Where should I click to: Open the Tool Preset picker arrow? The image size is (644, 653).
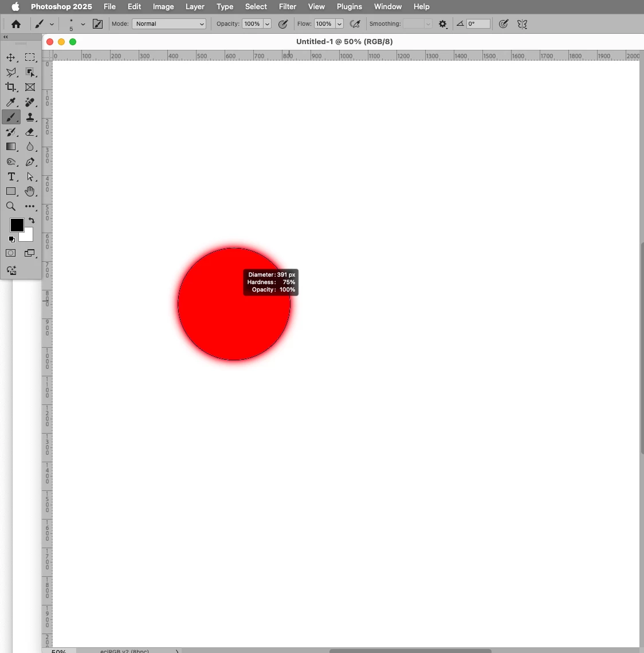[52, 24]
